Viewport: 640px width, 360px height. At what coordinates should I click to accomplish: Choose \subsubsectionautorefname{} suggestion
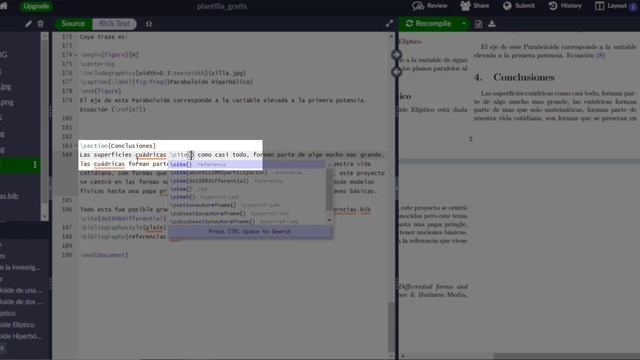(247, 221)
